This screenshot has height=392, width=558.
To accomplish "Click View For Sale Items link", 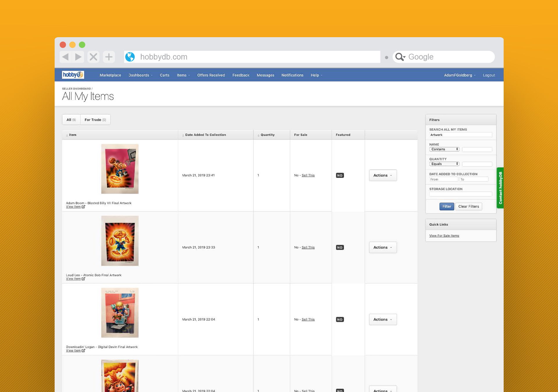I will click(x=444, y=235).
